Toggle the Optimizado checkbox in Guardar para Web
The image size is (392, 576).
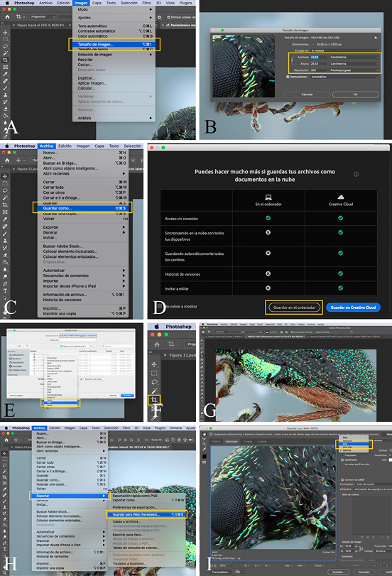pyautogui.click(x=342, y=460)
